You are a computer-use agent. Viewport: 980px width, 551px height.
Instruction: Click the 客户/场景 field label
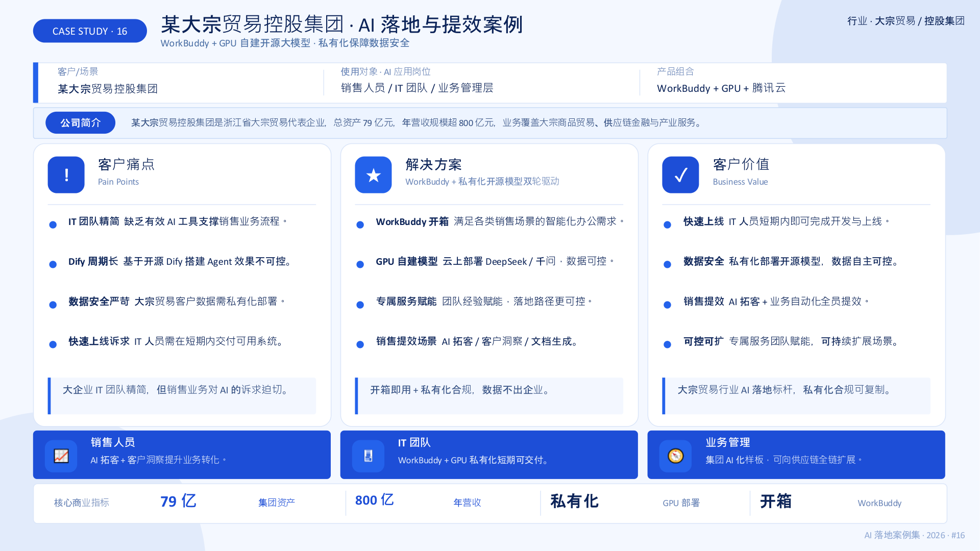[x=78, y=71]
